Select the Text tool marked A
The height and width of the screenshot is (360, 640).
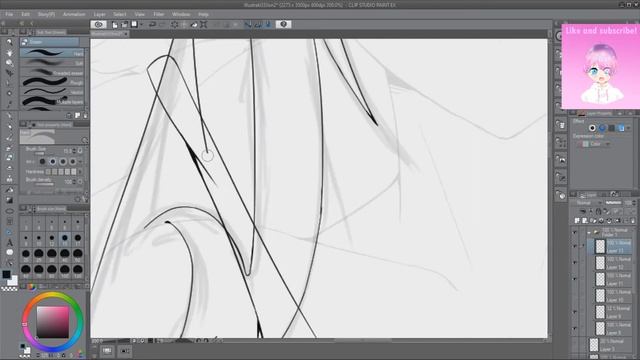click(x=9, y=243)
